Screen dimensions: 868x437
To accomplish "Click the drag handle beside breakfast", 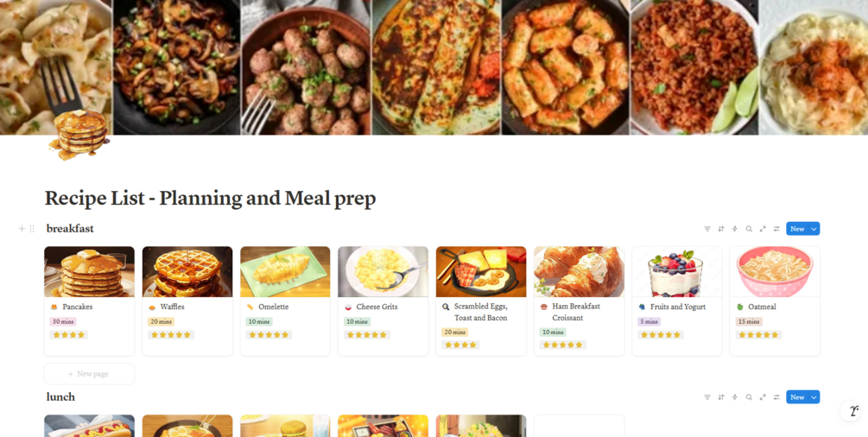I will pos(32,229).
